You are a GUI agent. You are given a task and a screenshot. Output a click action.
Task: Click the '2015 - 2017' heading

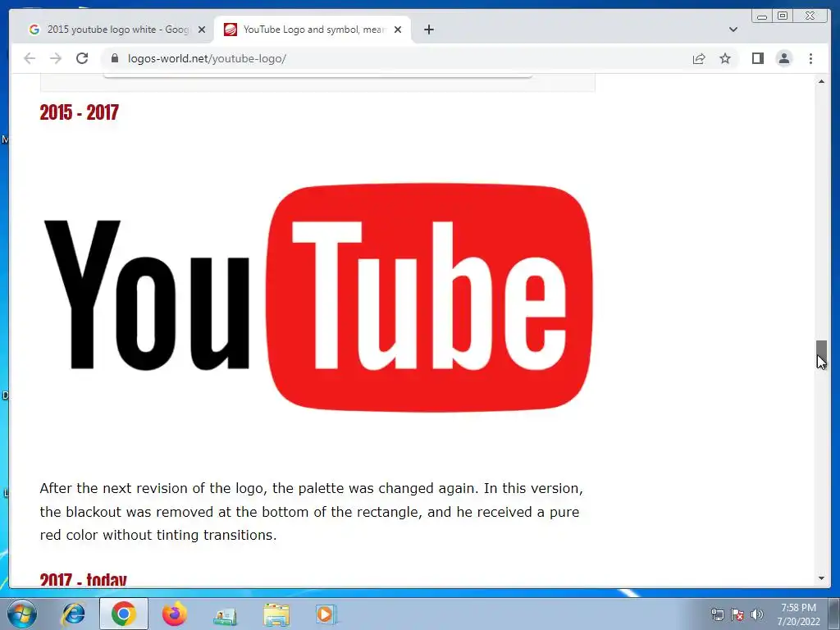[x=80, y=112]
